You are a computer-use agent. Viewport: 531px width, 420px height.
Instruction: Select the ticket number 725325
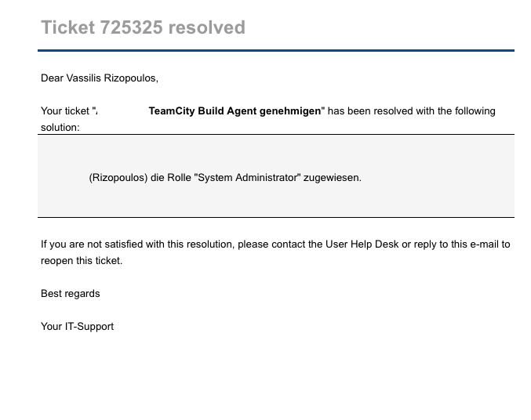132,27
